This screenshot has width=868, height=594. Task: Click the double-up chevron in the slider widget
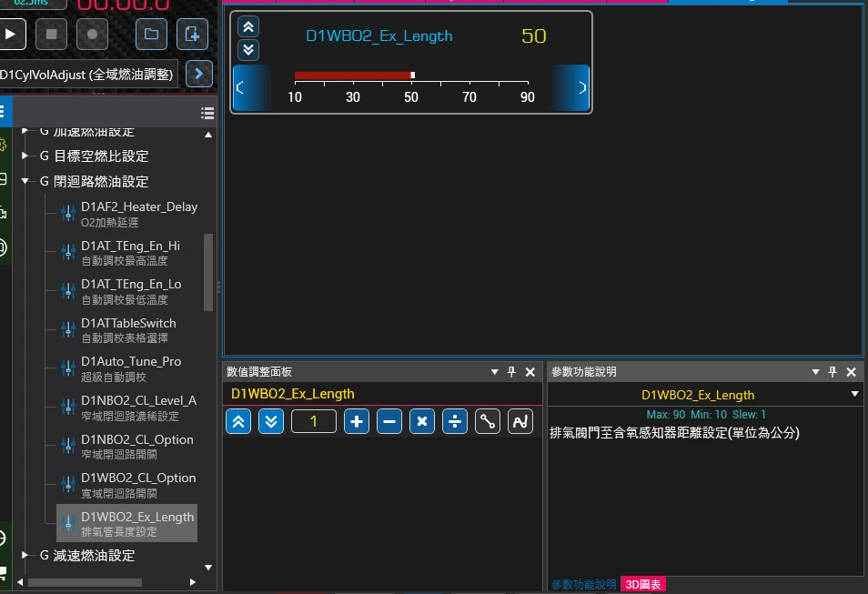[x=248, y=26]
